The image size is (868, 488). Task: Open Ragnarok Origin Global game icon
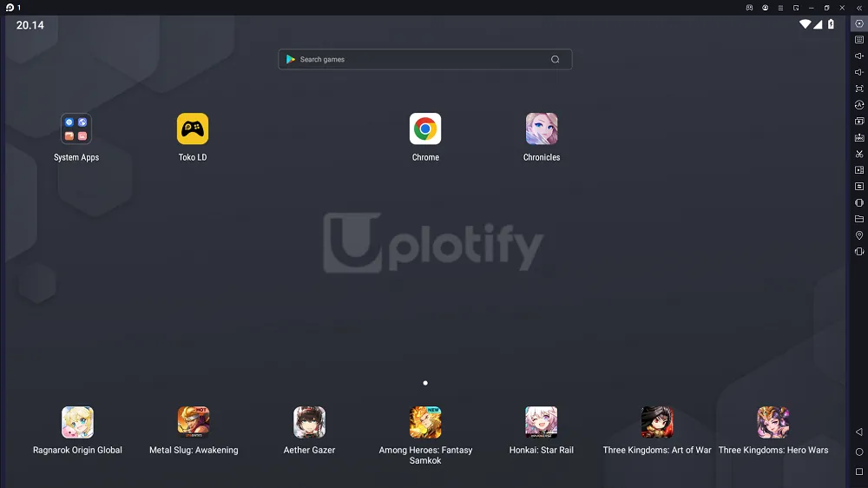[x=77, y=422]
